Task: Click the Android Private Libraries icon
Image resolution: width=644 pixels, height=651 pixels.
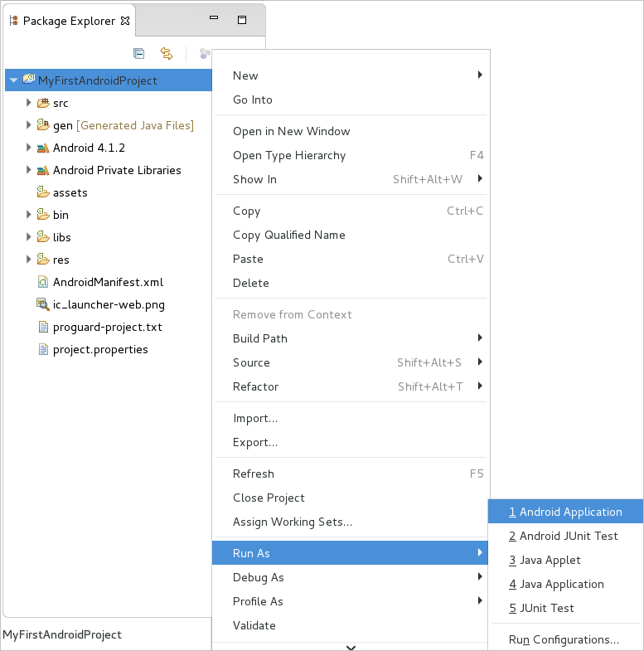Action: [x=43, y=170]
